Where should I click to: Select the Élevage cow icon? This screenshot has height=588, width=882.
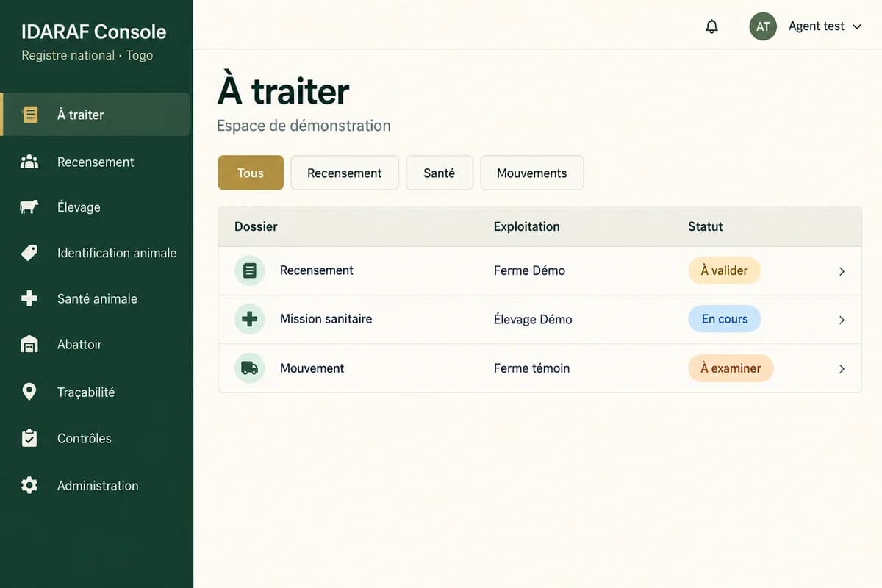click(29, 207)
